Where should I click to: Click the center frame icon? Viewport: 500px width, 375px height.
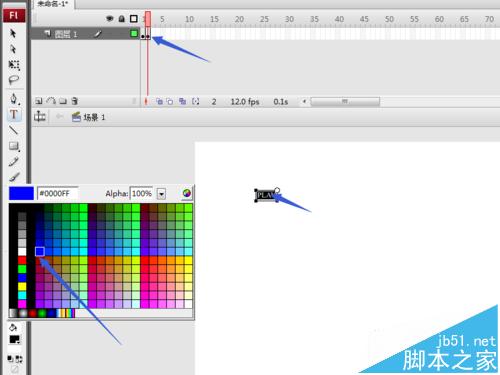point(146,101)
